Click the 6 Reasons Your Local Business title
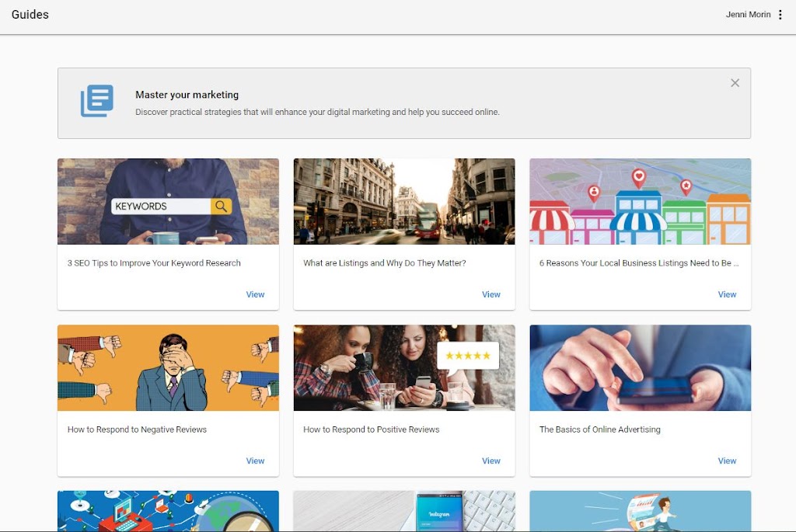Screen dimensions: 796x532 pyautogui.click(x=639, y=263)
